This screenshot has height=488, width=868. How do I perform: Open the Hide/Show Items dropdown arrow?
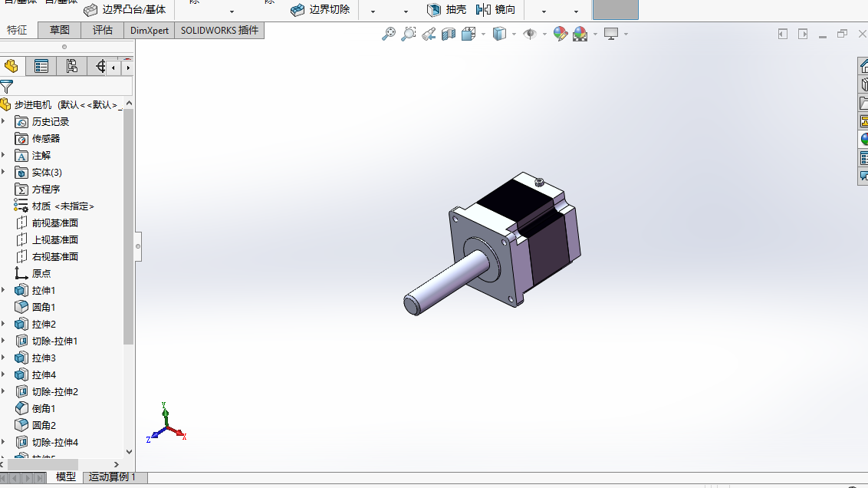pos(544,35)
